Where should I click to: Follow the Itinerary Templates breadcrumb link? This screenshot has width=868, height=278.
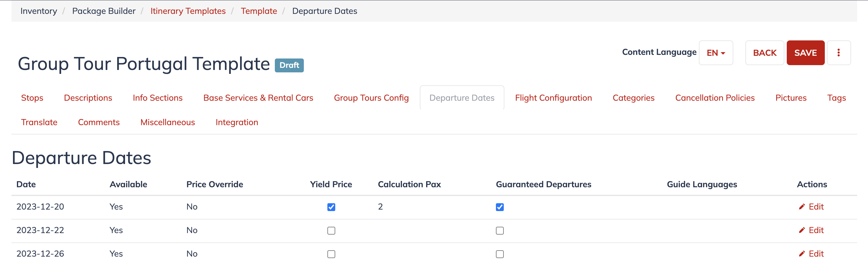(x=188, y=11)
